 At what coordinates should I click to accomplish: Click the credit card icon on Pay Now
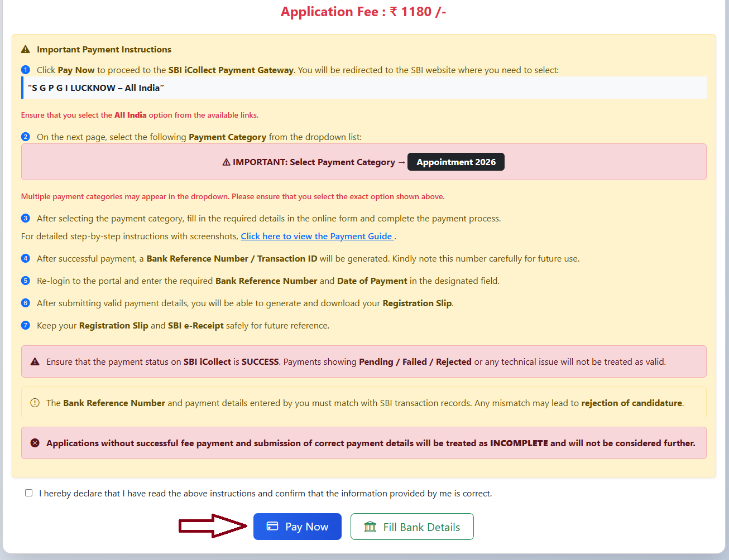point(272,526)
